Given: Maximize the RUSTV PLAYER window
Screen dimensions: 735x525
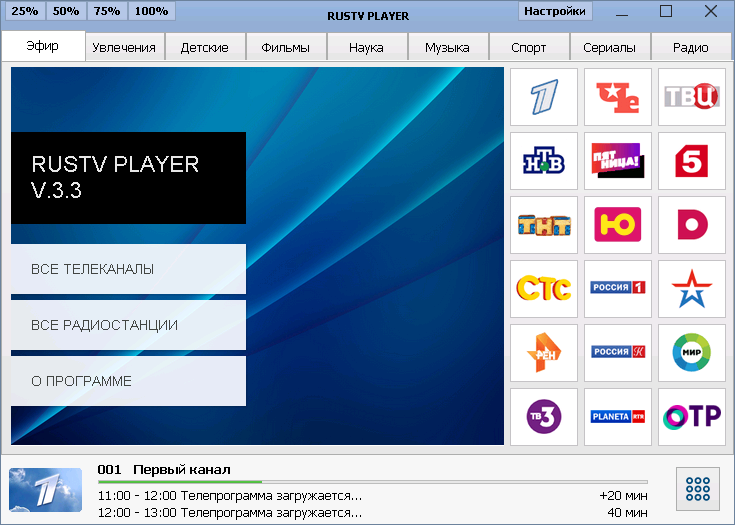Looking at the screenshot, I should point(666,11).
